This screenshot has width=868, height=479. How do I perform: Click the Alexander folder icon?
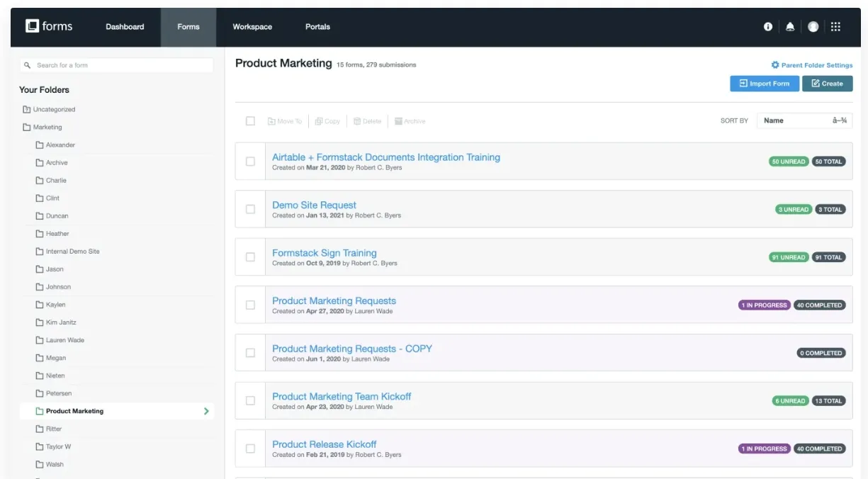40,145
